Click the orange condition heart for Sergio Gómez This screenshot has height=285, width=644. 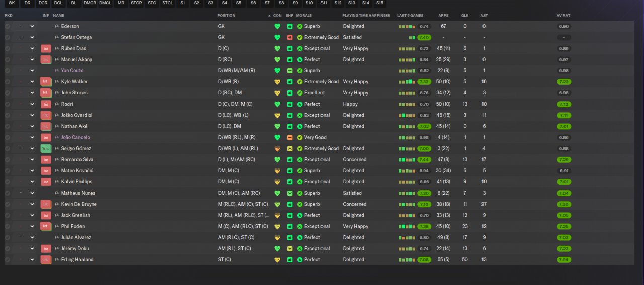[x=277, y=148]
